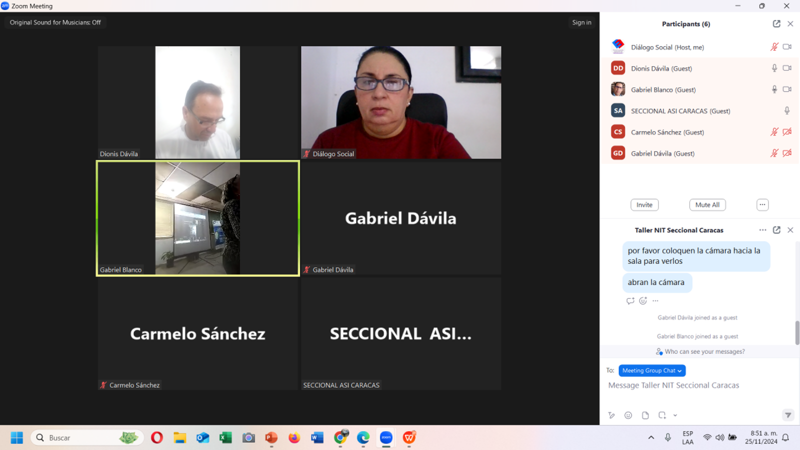Open Opera browser from taskbar
The width and height of the screenshot is (800, 450).
157,438
